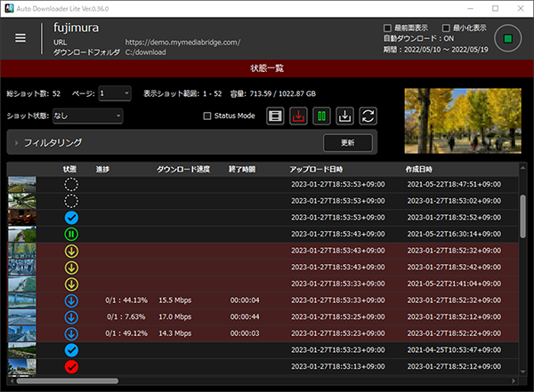Click the white download arrow toolbar icon
The width and height of the screenshot is (534, 392).
point(344,116)
